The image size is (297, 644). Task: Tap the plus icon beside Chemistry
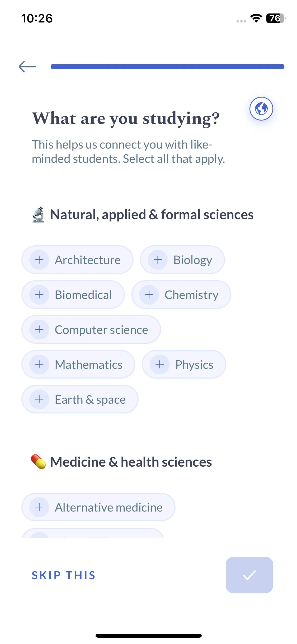[x=149, y=295]
